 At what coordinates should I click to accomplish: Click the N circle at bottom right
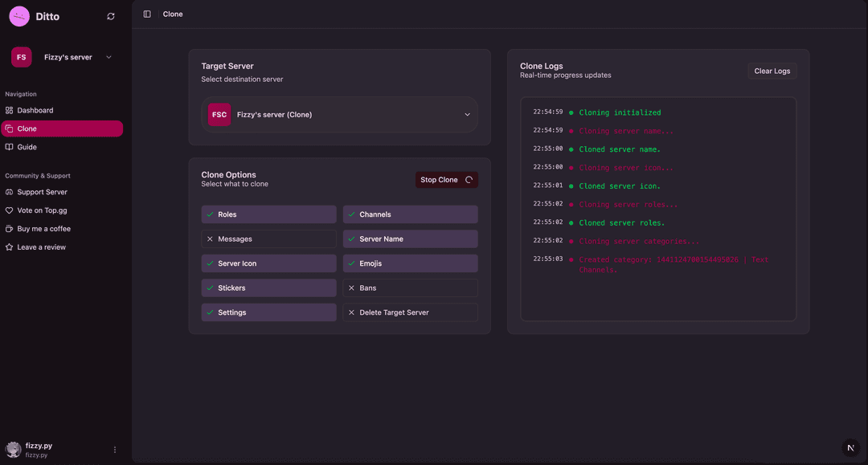click(850, 448)
